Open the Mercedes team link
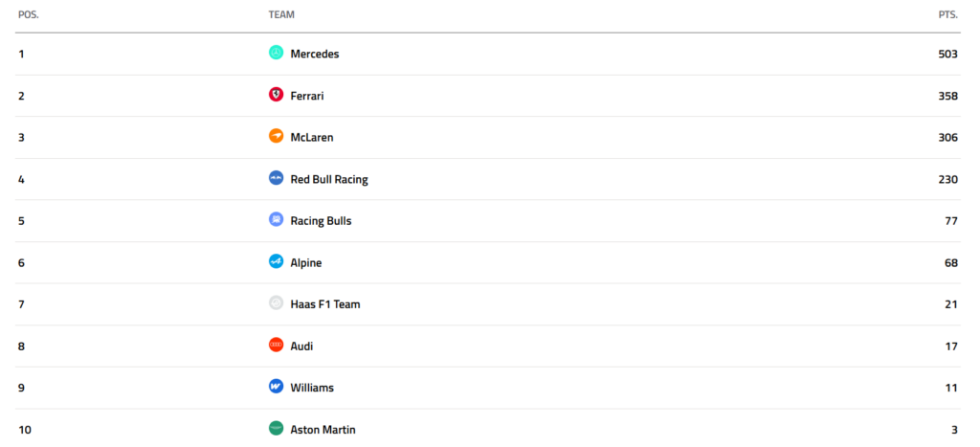The width and height of the screenshot is (980, 447). [x=314, y=54]
